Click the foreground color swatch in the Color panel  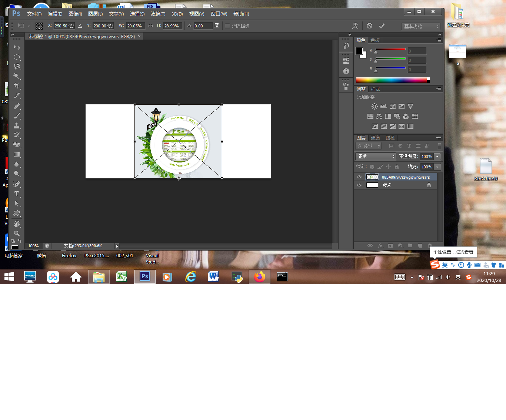click(359, 51)
